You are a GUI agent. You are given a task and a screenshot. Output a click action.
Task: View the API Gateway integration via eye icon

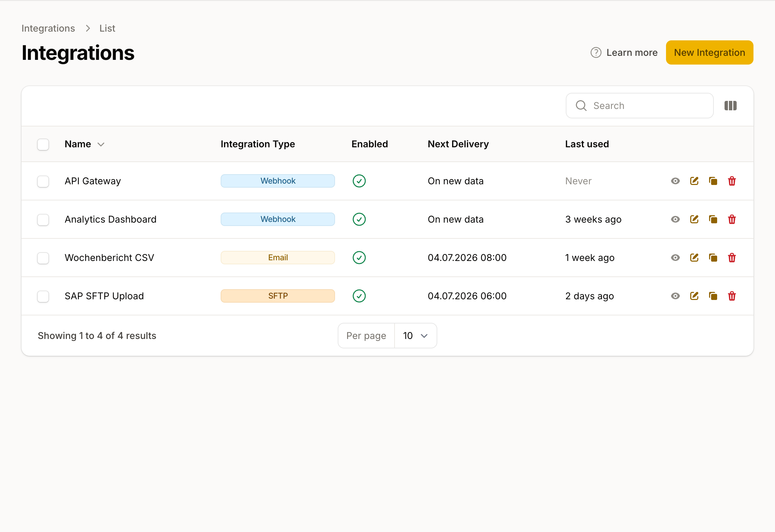[675, 181]
